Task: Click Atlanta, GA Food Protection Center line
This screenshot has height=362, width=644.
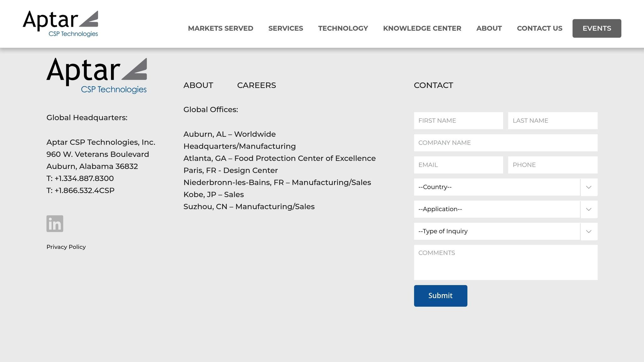Action: point(280,158)
